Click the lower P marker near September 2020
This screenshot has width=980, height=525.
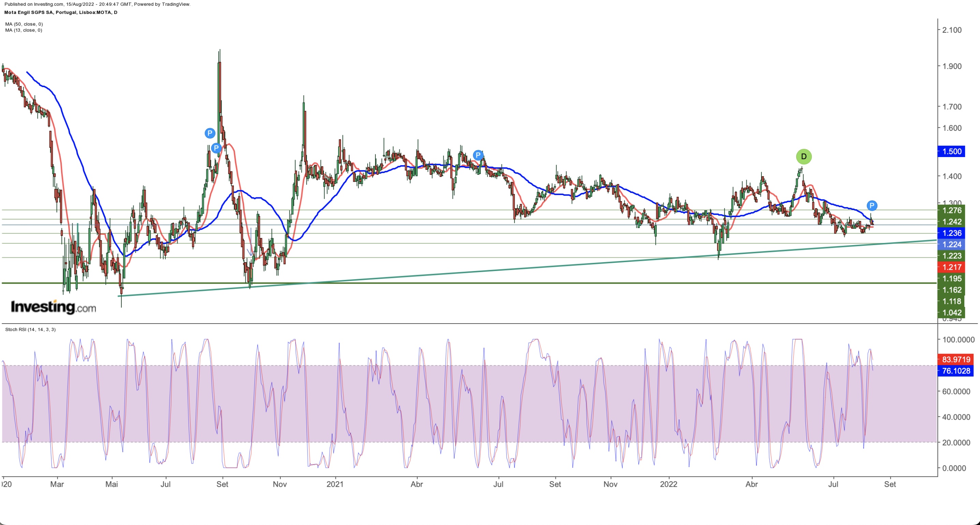(x=216, y=148)
